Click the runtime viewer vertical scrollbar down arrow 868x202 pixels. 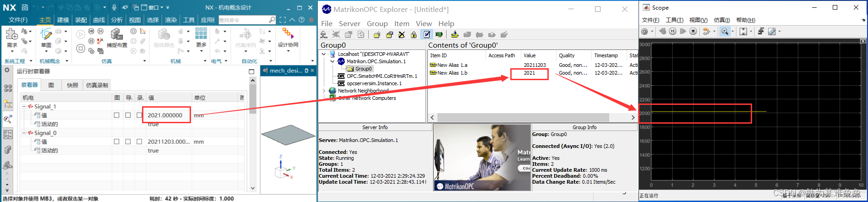[252, 188]
